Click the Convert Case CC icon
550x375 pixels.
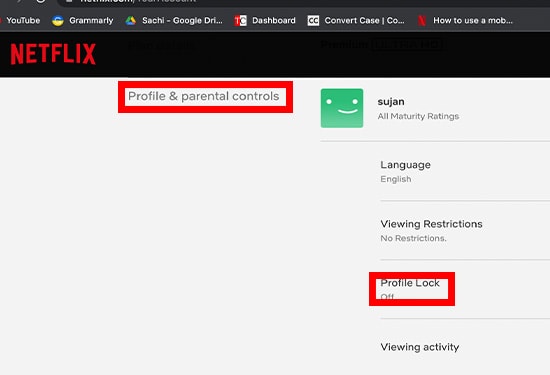pyautogui.click(x=313, y=21)
